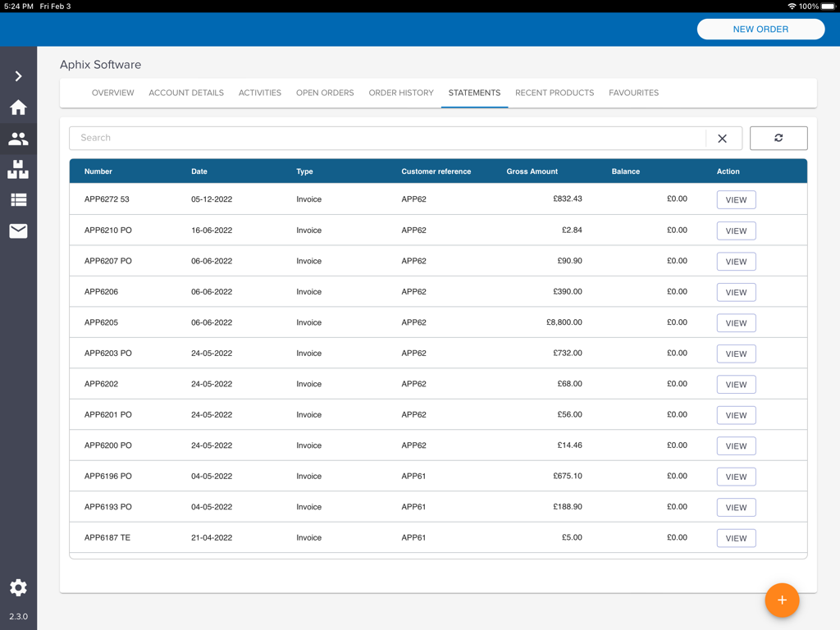
Task: Switch to the Recent Products tab
Action: 555,93
